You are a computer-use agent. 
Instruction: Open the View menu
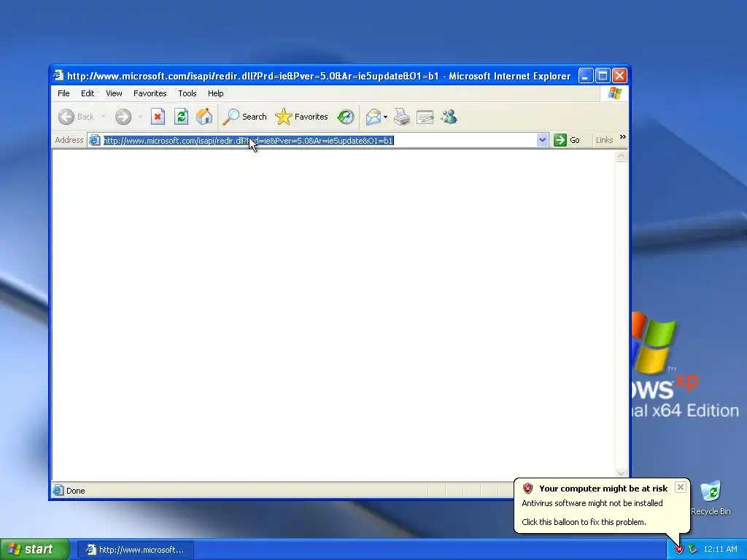click(x=114, y=93)
